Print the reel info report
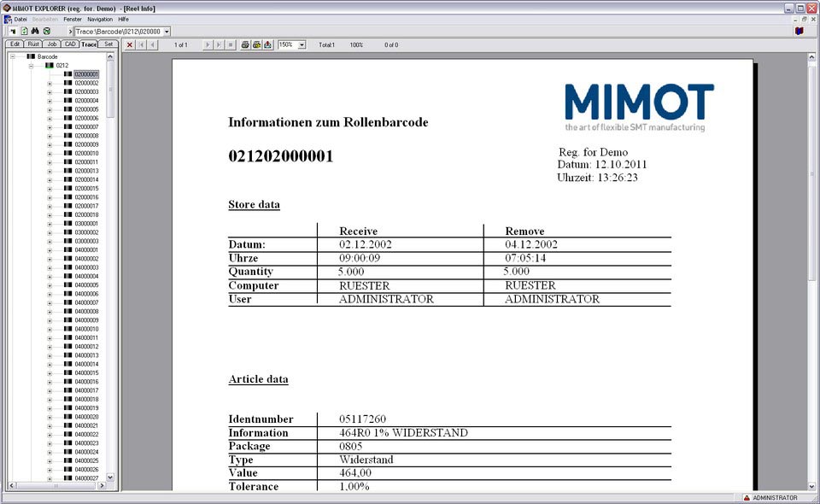This screenshot has height=504, width=820. point(245,45)
